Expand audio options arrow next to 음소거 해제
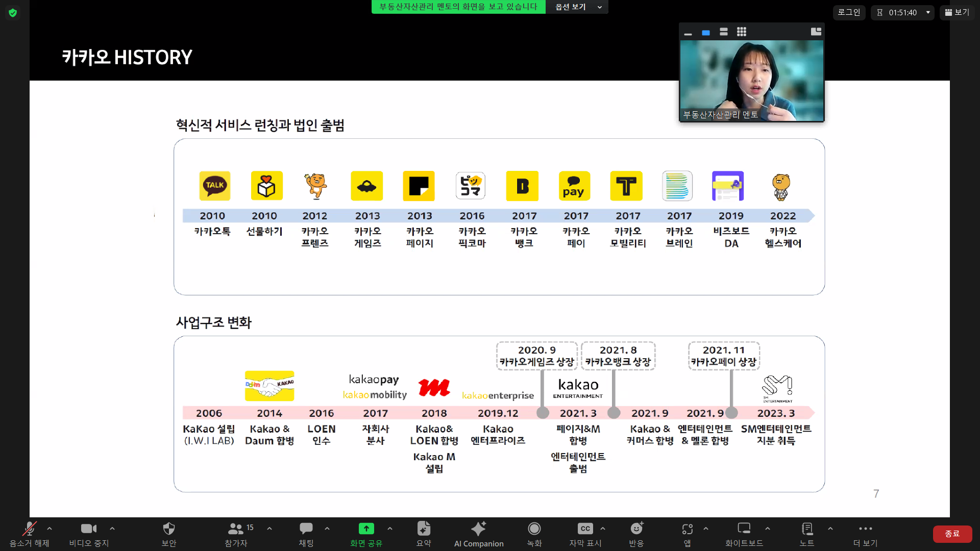Screen dimensions: 980x551 pos(50,529)
